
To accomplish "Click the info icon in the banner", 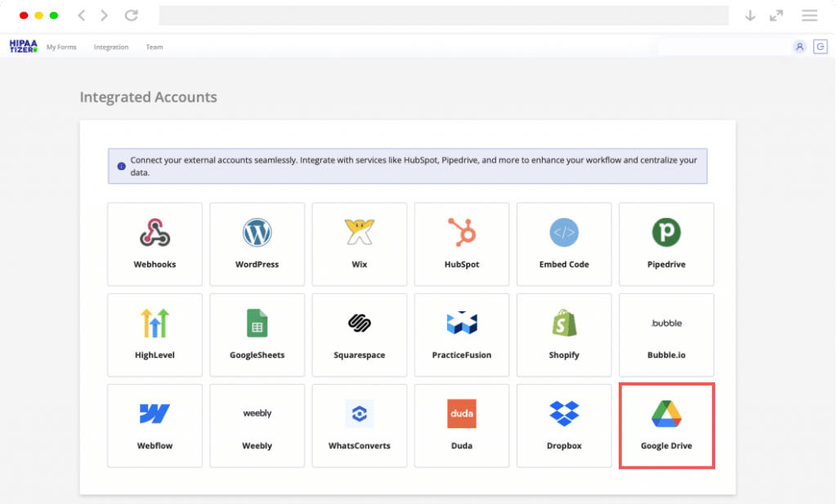I will coord(121,167).
